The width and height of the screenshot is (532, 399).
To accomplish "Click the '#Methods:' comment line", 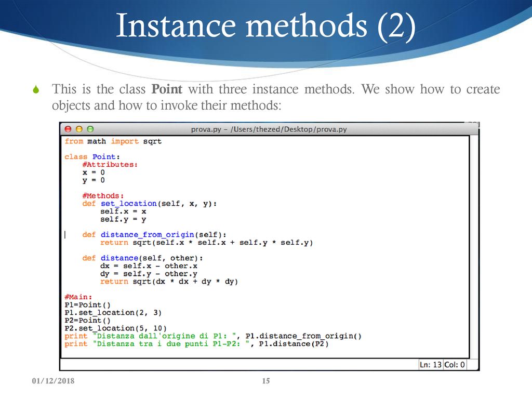I will (x=103, y=196).
